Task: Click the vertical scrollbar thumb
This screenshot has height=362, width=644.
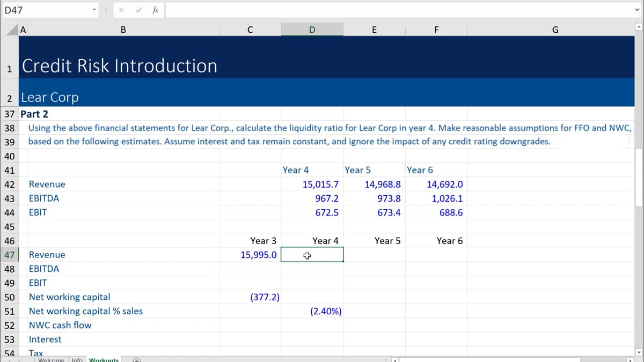Action: coord(639,177)
